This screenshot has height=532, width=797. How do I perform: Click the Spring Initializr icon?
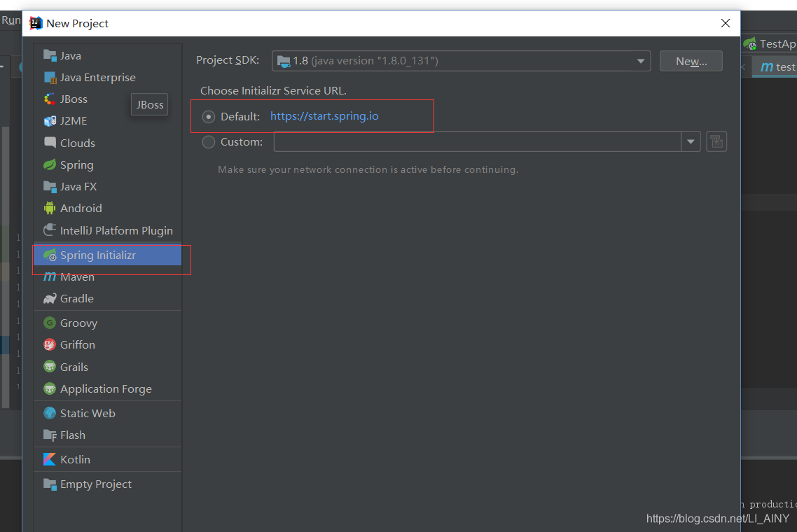pos(50,255)
